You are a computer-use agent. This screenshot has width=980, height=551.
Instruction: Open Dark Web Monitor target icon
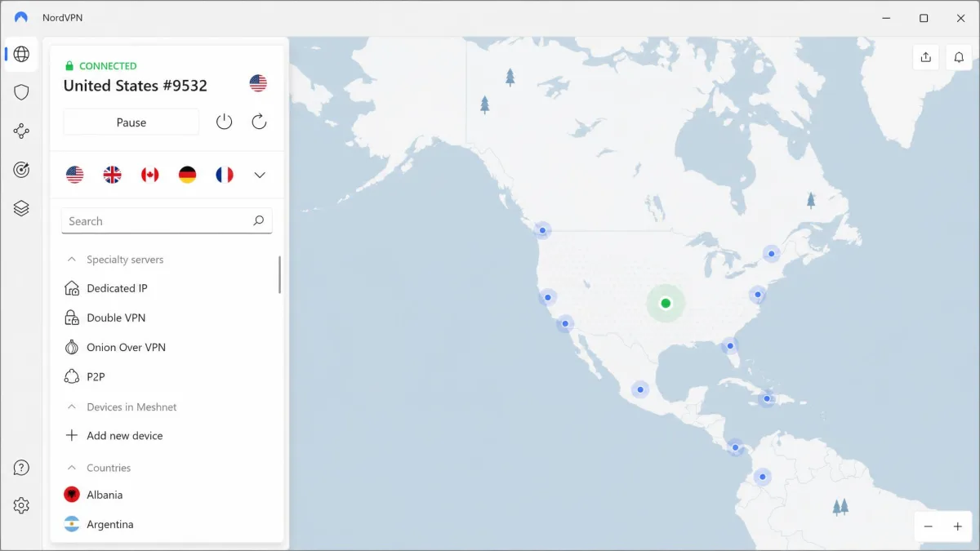point(21,170)
